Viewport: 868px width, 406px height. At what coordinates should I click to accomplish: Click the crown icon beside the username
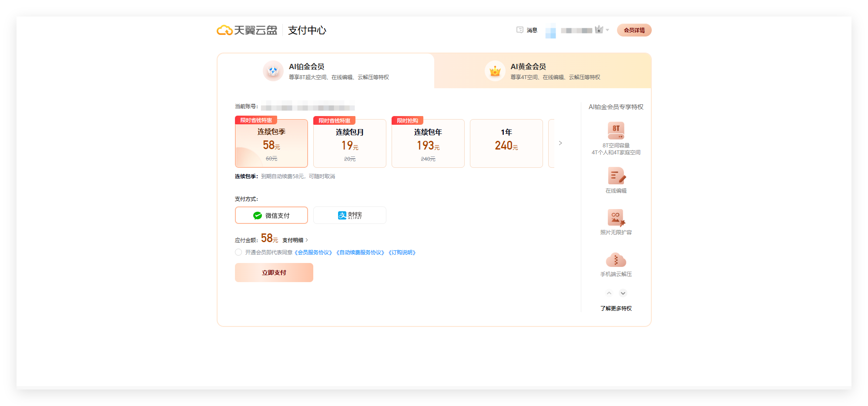pyautogui.click(x=599, y=30)
